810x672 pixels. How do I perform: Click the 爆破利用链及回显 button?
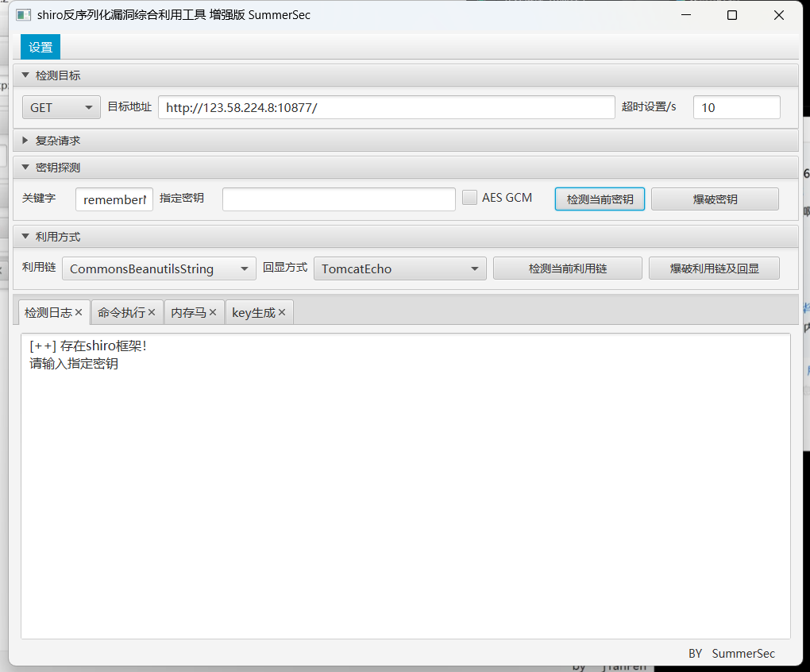pos(713,268)
